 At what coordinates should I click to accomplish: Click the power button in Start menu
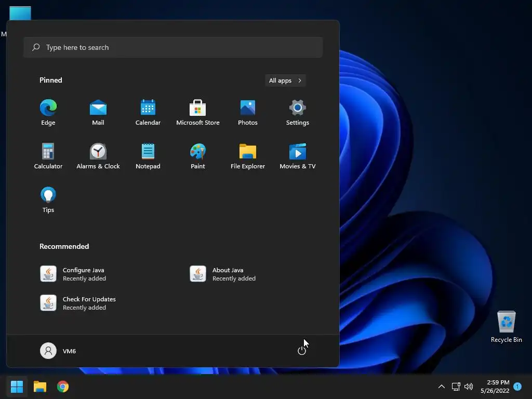pyautogui.click(x=302, y=351)
